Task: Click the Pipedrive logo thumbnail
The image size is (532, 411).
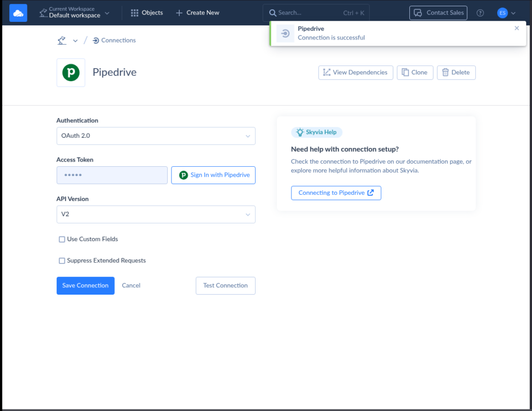Action: click(71, 73)
